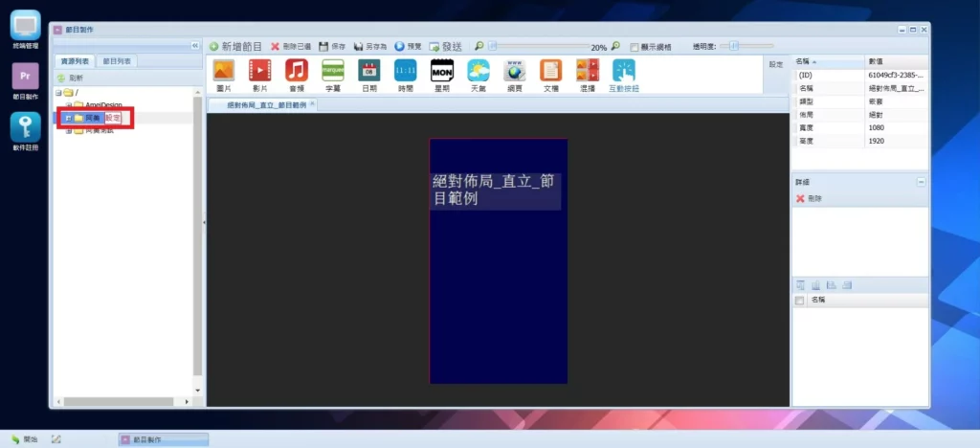Collapse the 詳細 details panel

pos(921,181)
